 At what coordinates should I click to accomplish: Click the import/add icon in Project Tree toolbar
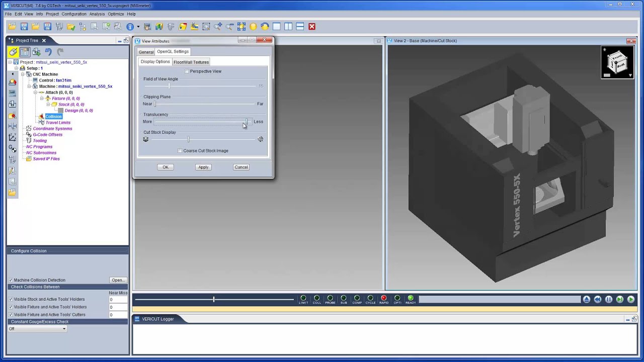tap(36, 52)
